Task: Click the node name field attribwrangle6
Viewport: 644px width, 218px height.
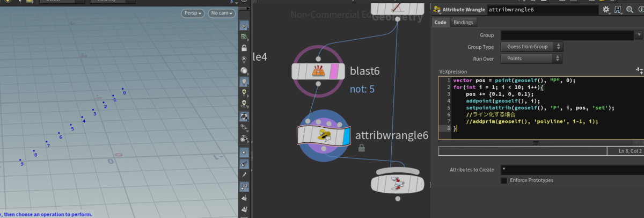Action: [x=542, y=10]
